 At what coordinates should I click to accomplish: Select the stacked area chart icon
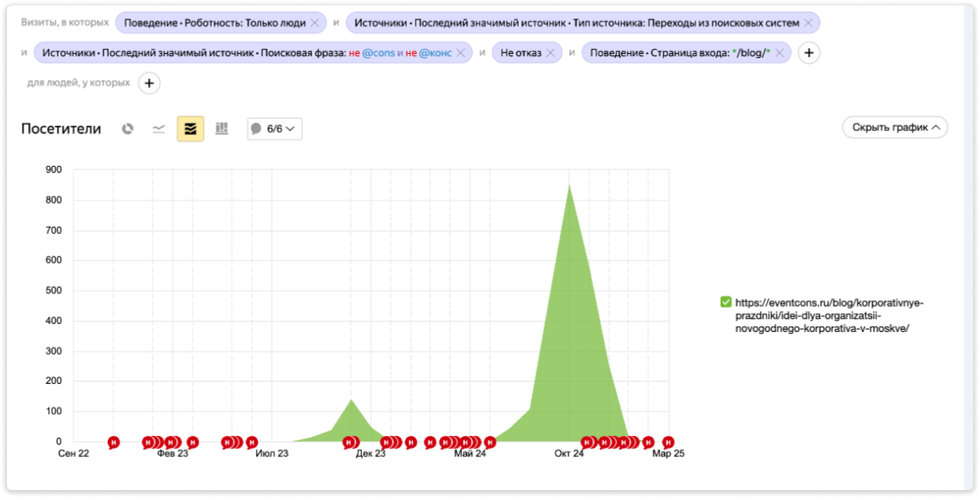coord(190,129)
